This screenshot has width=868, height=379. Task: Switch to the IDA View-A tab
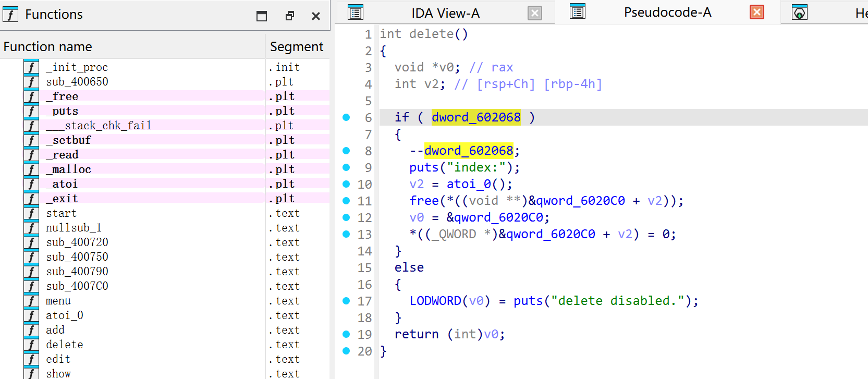445,13
